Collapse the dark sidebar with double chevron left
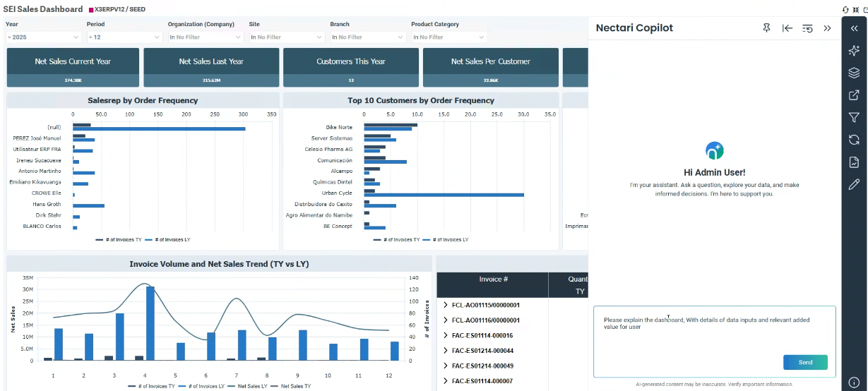868x391 pixels. click(x=854, y=28)
